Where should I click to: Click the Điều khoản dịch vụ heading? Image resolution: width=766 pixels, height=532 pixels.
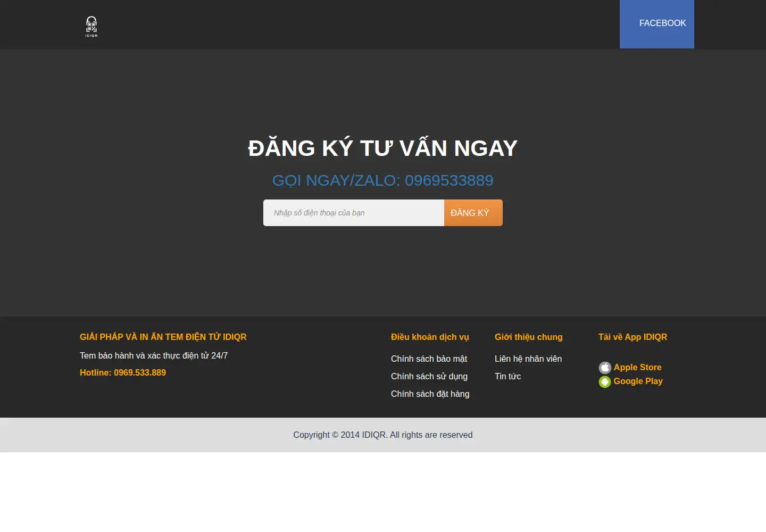430,337
